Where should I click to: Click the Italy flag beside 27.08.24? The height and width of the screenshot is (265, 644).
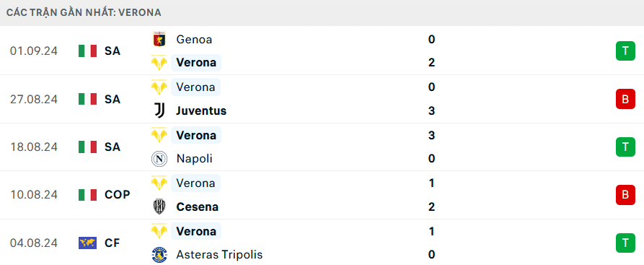point(87,99)
